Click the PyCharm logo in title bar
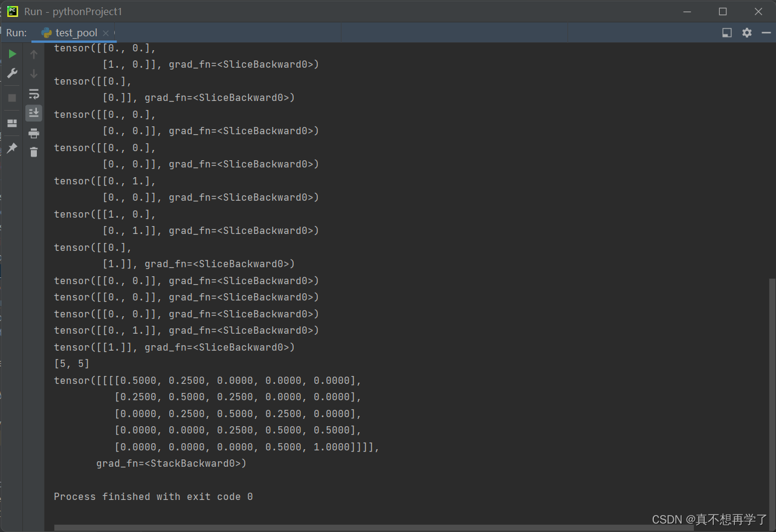 pyautogui.click(x=12, y=11)
